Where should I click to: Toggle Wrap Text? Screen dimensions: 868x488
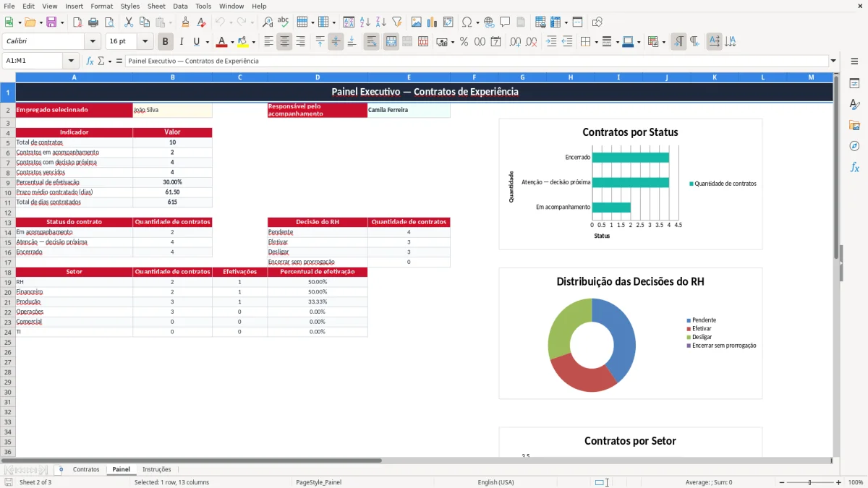click(x=372, y=42)
